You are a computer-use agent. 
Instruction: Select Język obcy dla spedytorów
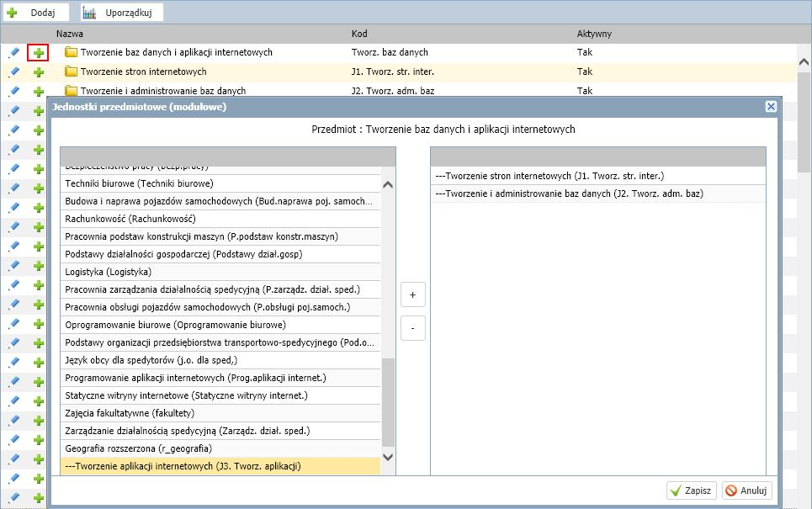220,360
